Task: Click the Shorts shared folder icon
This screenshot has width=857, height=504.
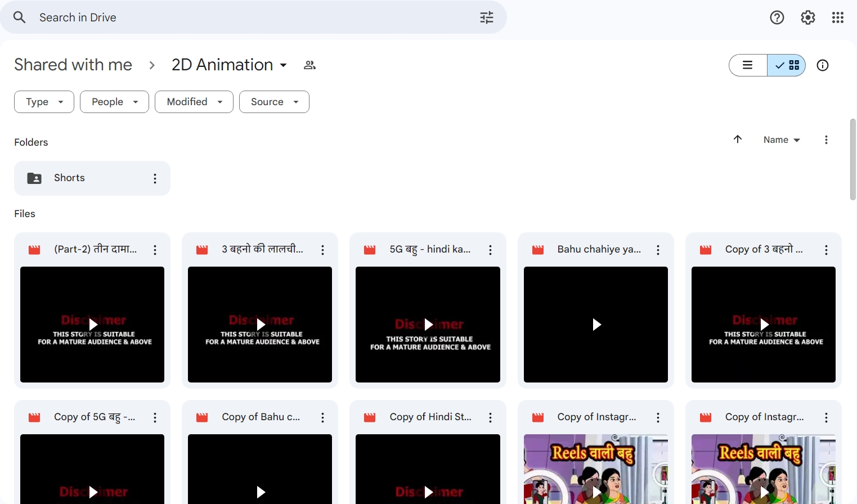Action: (x=34, y=178)
